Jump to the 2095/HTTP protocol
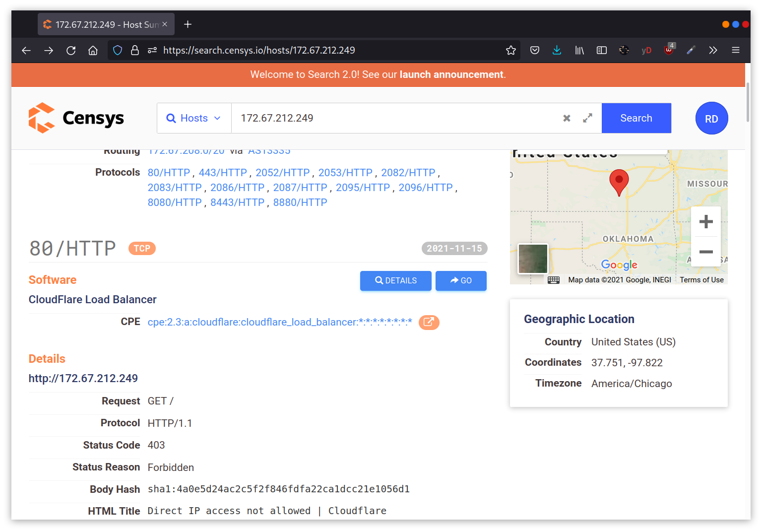Viewport: 762px width, 532px height. coord(363,188)
